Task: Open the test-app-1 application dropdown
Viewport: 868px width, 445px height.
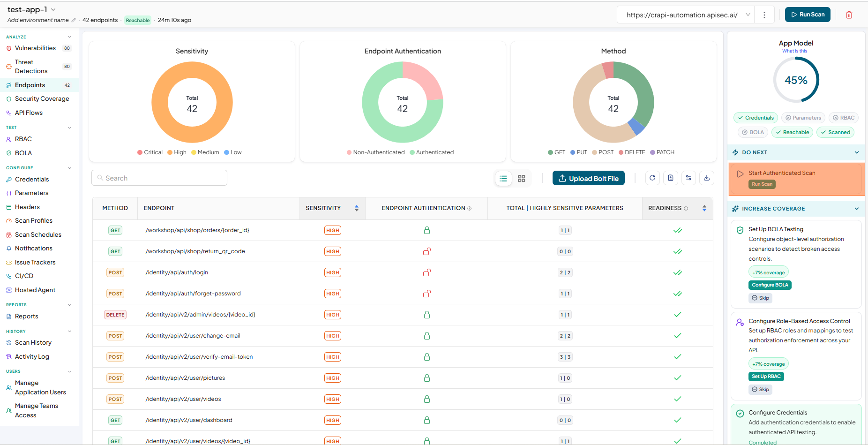Action: pyautogui.click(x=53, y=9)
